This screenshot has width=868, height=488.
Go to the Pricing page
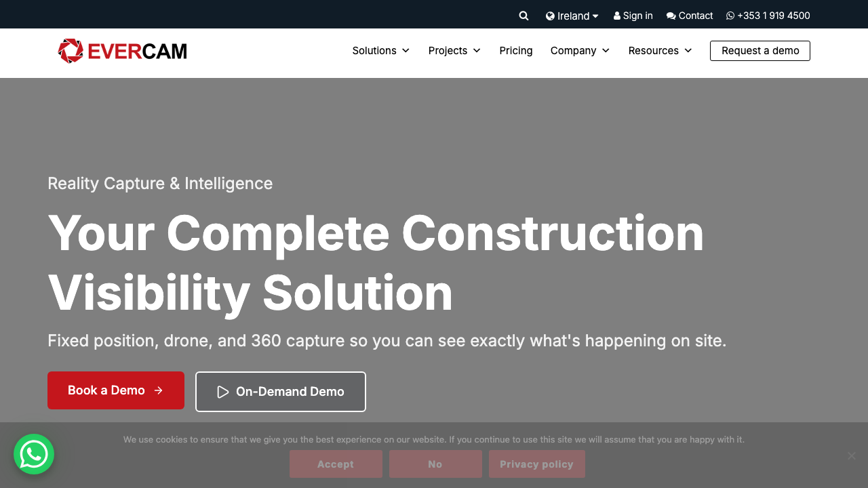click(x=516, y=51)
